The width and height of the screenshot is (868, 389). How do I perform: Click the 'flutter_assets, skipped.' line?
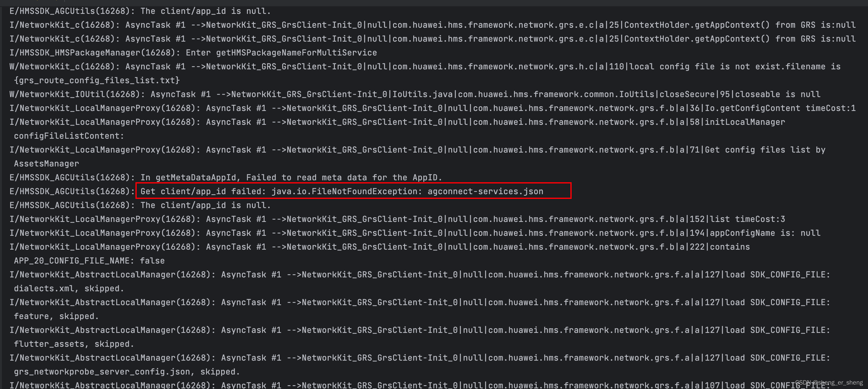click(x=74, y=344)
